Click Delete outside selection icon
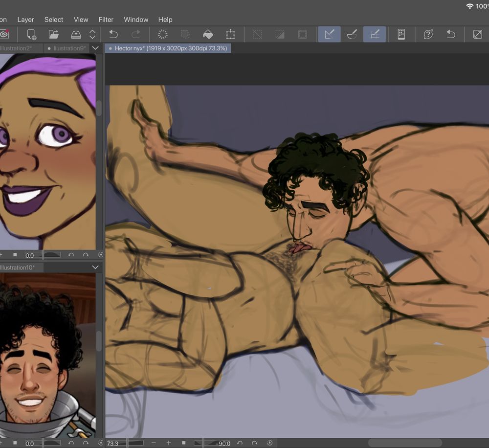The height and width of the screenshot is (448, 489). point(185,34)
